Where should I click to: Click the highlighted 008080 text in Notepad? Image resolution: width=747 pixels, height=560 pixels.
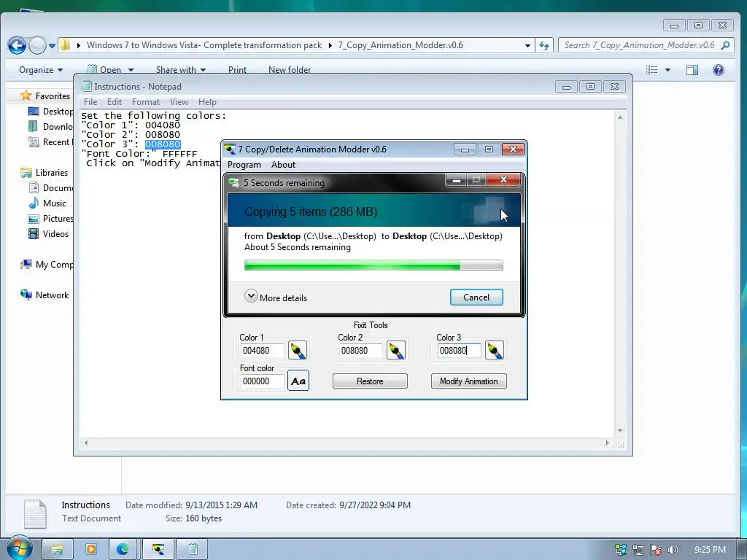163,144
